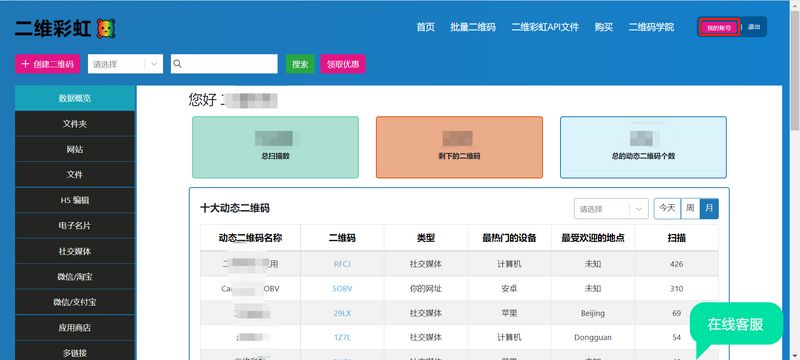Click the 类型 column header
This screenshot has width=800, height=360.
(426, 238)
